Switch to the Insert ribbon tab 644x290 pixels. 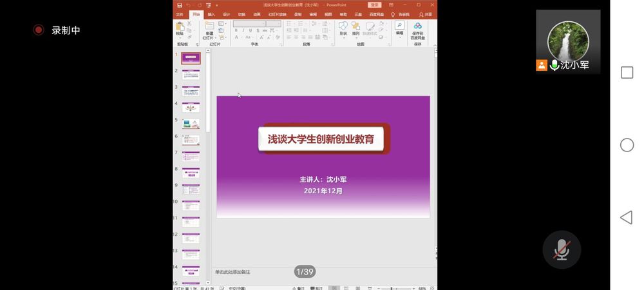211,14
